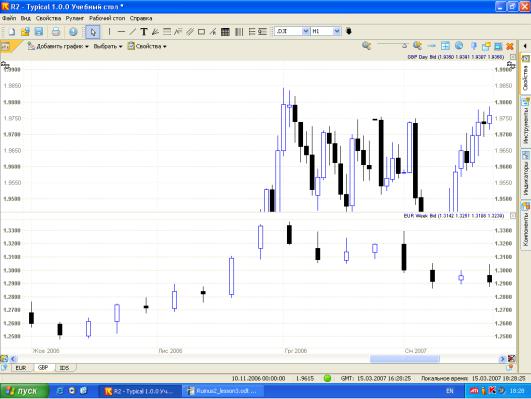Collapse side panel with black arrow
Screen dimensions: 531x399
pos(525,46)
